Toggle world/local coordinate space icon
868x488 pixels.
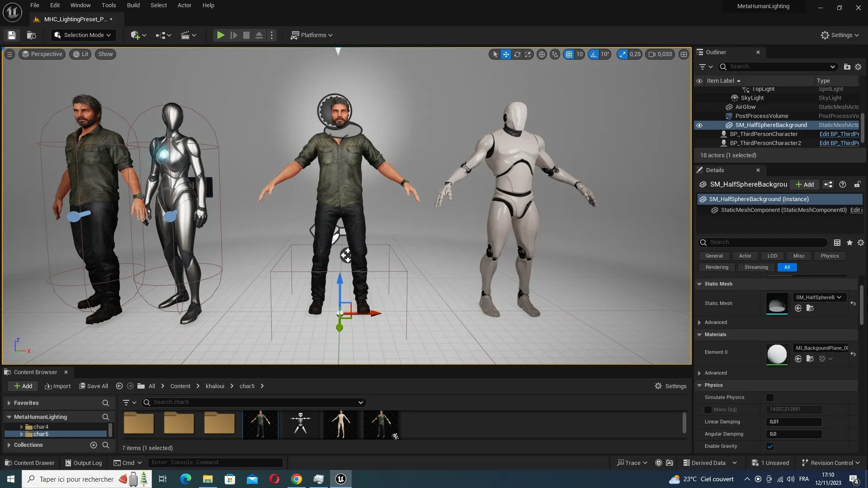pyautogui.click(x=542, y=54)
